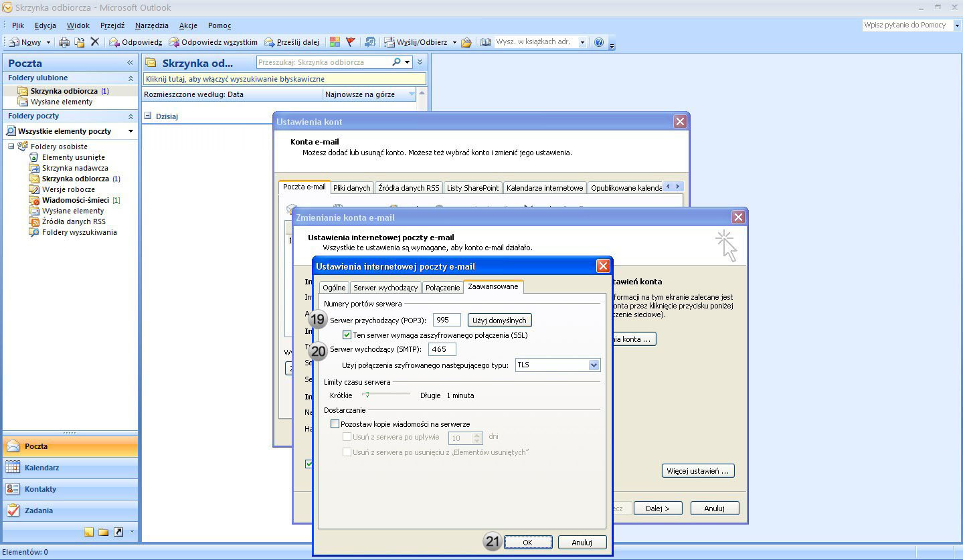Open the TLS encryption type dropdown
The width and height of the screenshot is (963, 560).
[x=593, y=365]
